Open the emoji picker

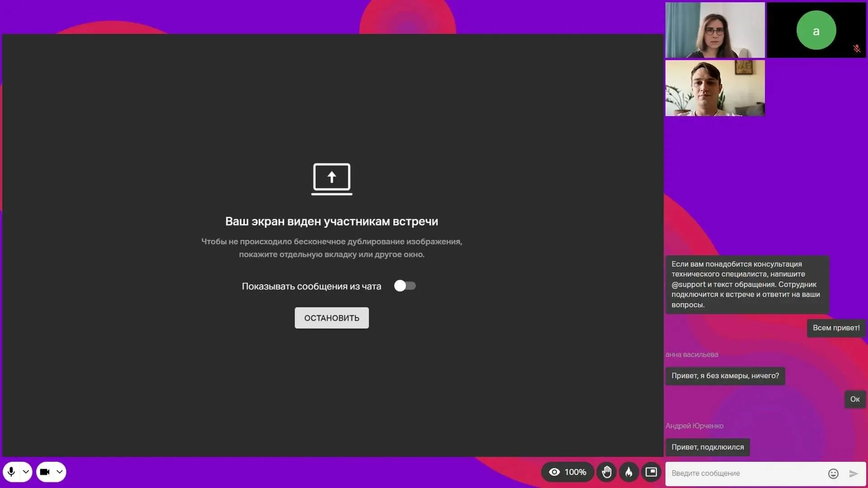833,474
